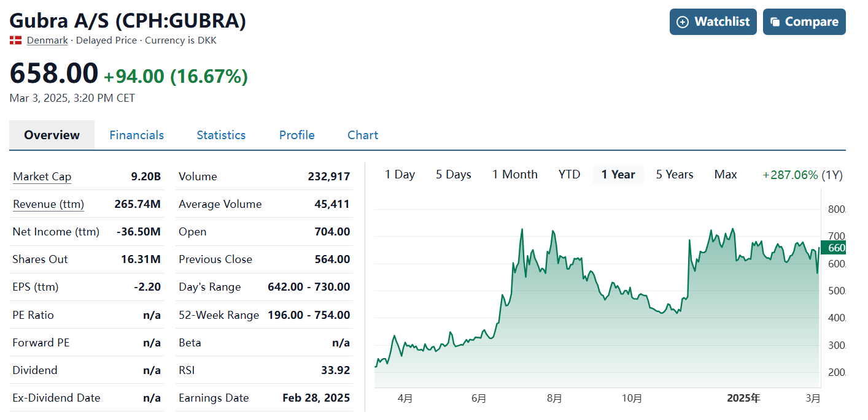Screen dimensions: 868x420
Task: Click the Market Cap label link
Action: coord(42,177)
